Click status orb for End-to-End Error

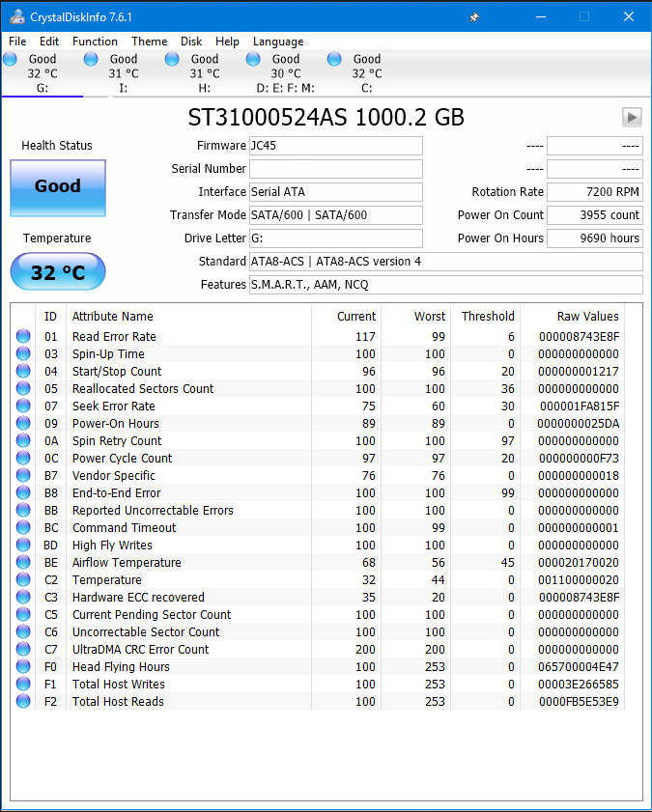point(23,492)
